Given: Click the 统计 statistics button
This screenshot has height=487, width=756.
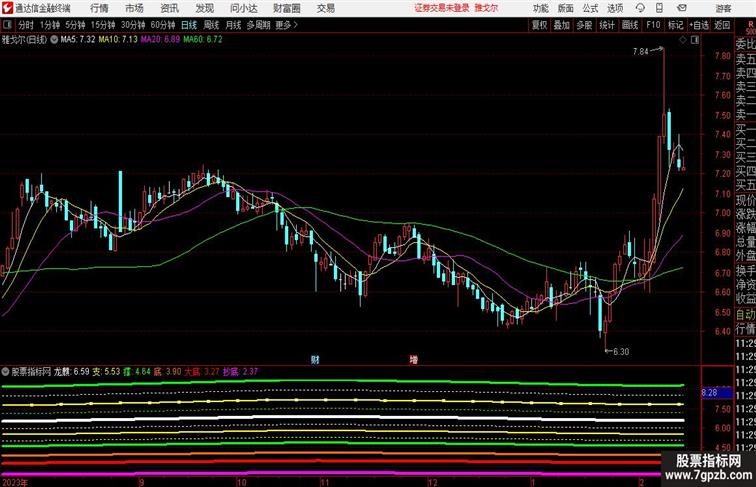Looking at the screenshot, I should click(607, 25).
